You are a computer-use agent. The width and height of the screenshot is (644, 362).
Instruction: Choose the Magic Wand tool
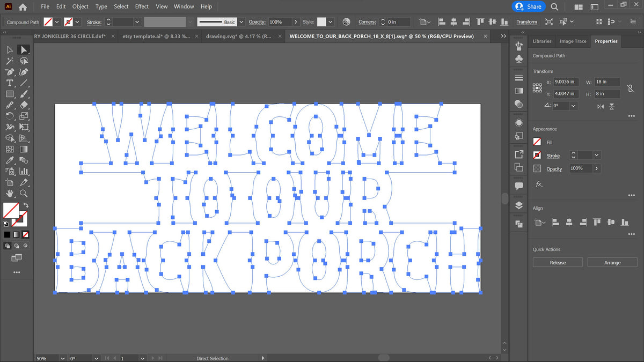(10, 61)
